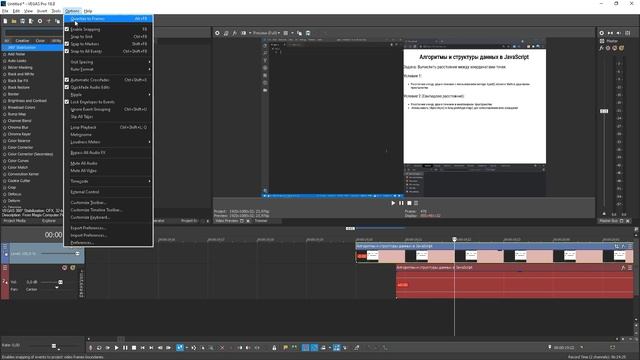Expand the Ripple submenu

108,95
